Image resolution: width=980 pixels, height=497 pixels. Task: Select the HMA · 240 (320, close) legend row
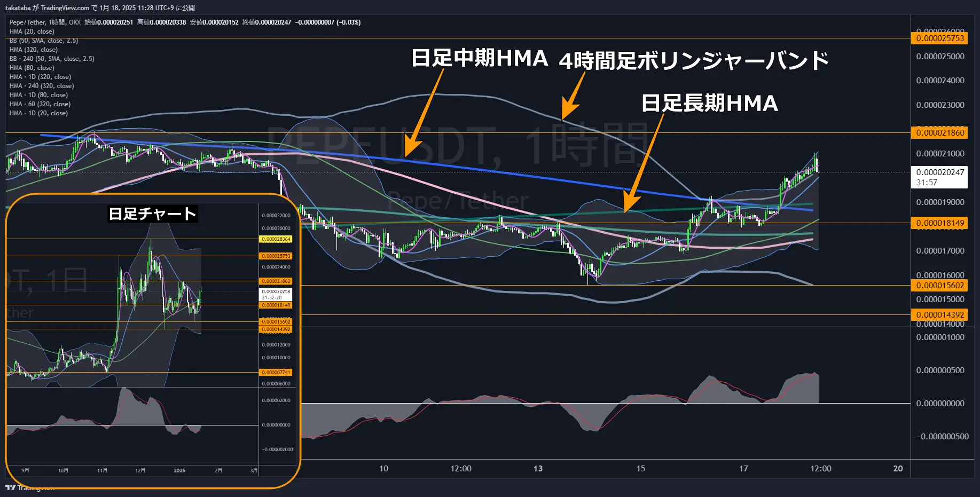(42, 86)
